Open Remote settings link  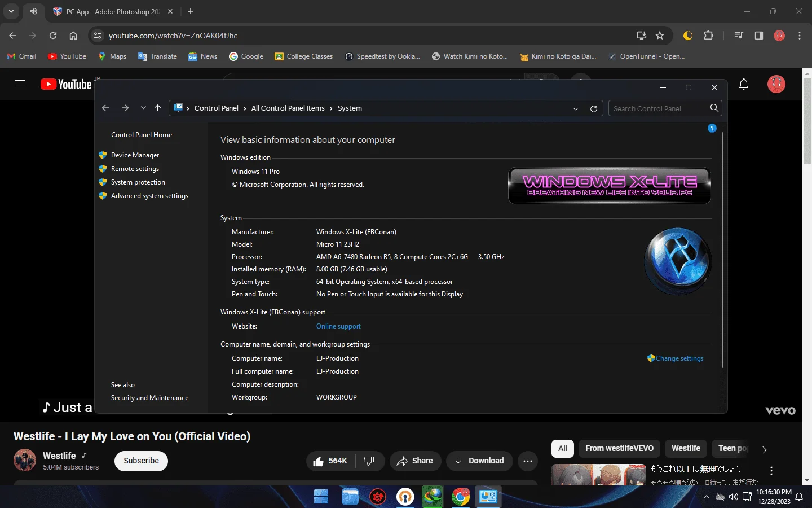pos(135,169)
